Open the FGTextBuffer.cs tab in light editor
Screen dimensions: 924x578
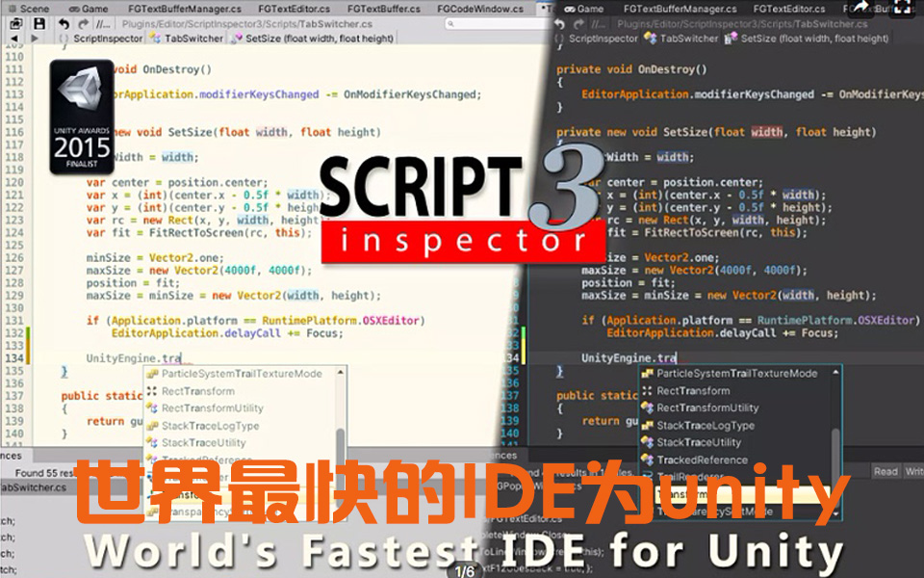click(x=384, y=9)
